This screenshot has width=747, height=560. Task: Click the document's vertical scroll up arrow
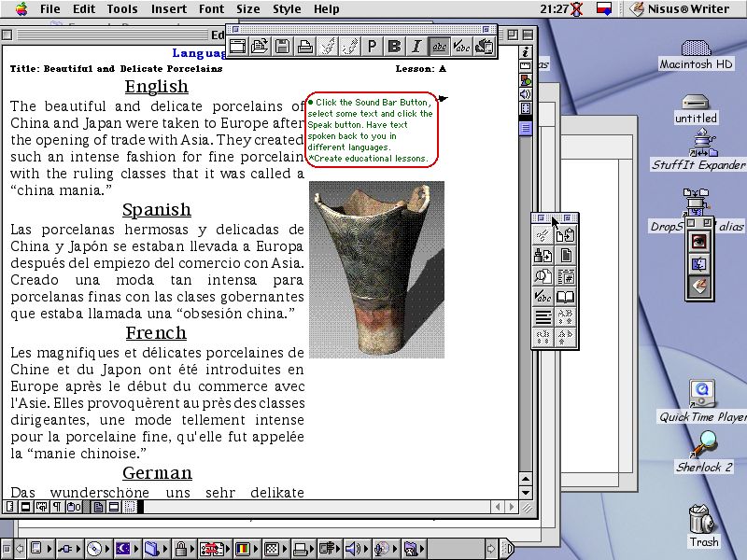[x=526, y=479]
